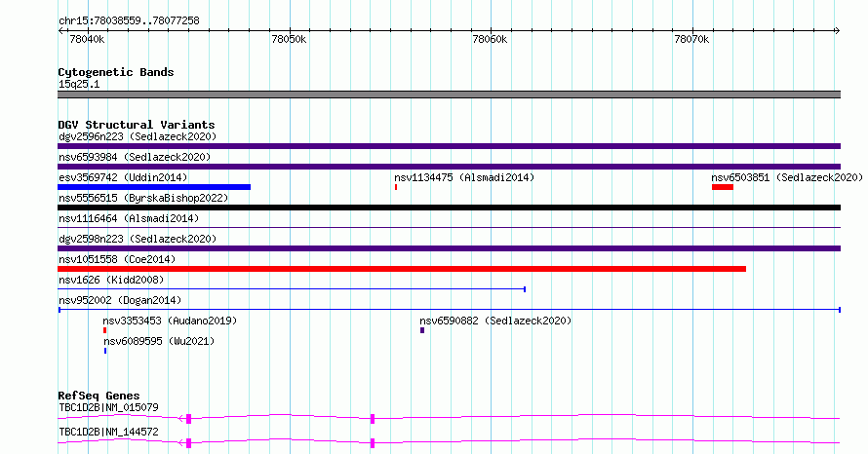Open variant label dgv2598n223 (Sedlazeck2020)
Viewport: 868px width, 454px height.
[138, 239]
